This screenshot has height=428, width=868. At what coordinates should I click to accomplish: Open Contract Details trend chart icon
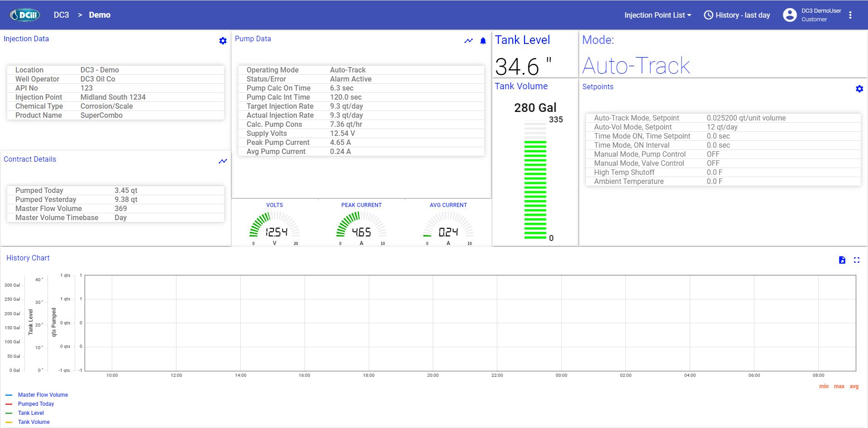tap(223, 161)
